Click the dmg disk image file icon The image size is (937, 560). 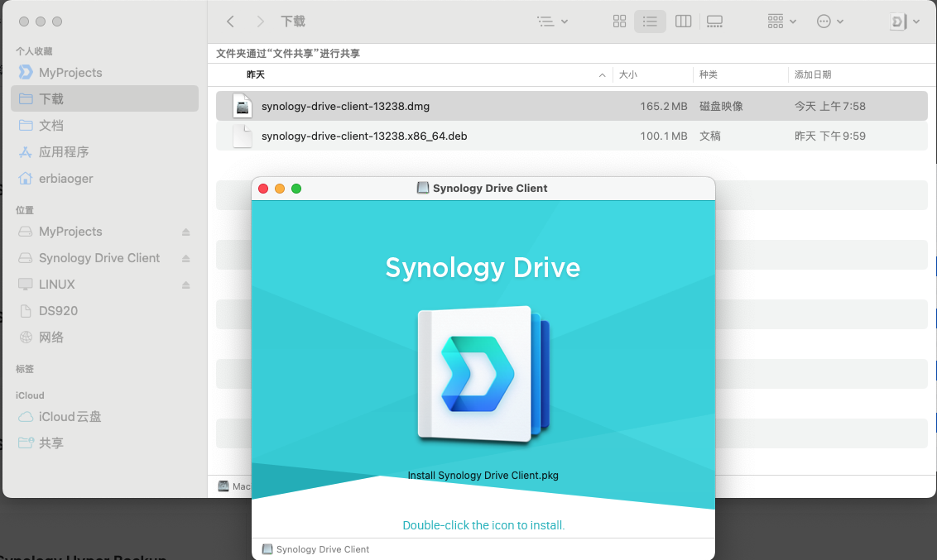(242, 106)
